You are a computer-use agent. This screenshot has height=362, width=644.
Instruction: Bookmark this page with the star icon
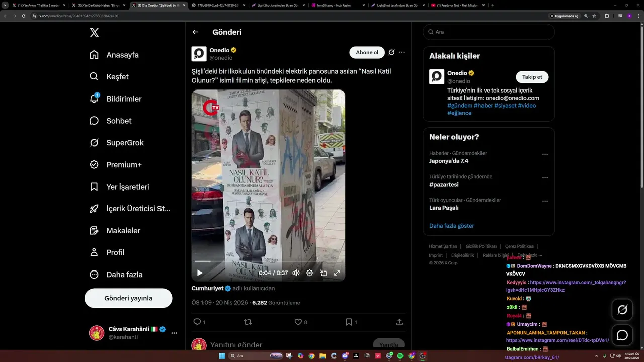point(594,16)
